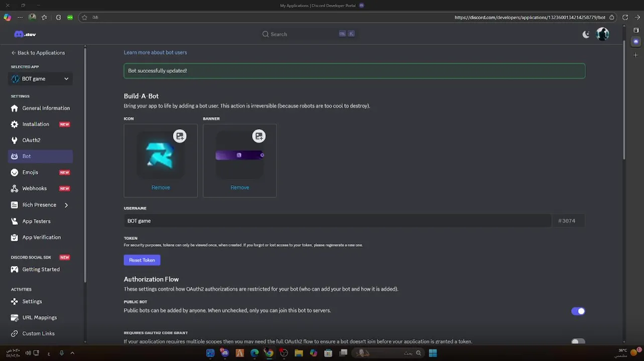Image resolution: width=644 pixels, height=361 pixels.
Task: Open the browser favorites star-list icon
Action: tap(44, 17)
